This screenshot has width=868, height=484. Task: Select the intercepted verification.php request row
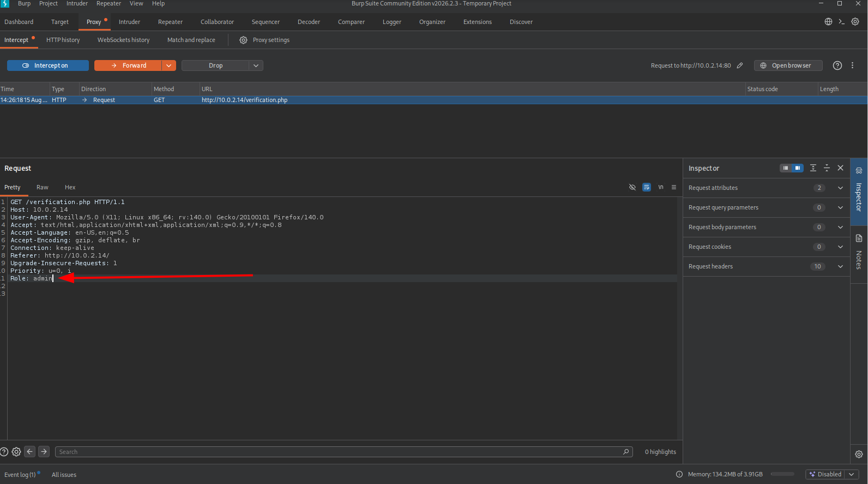pos(433,100)
